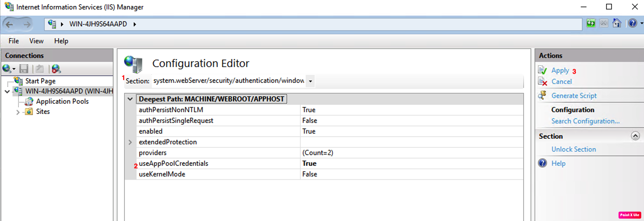
Task: Open the View menu
Action: click(36, 41)
